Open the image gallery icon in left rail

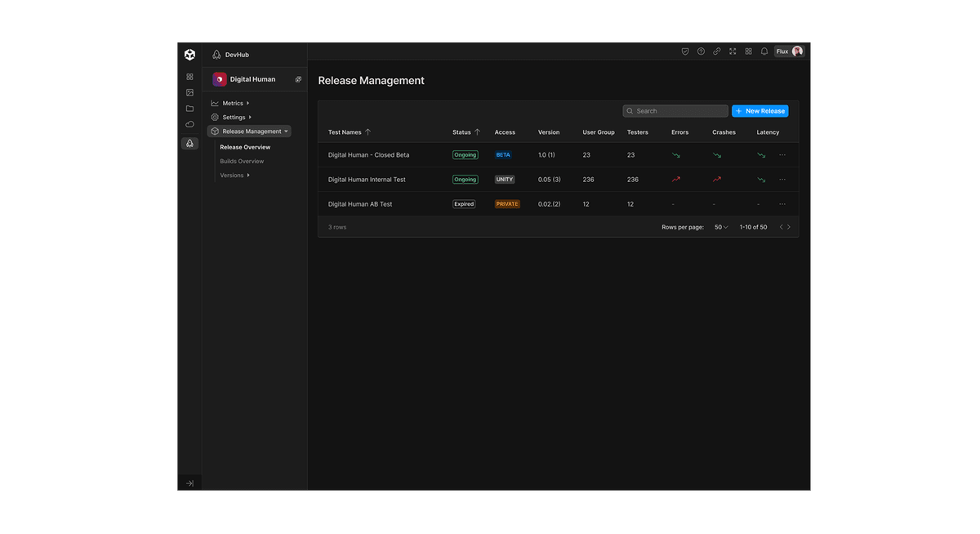point(189,93)
